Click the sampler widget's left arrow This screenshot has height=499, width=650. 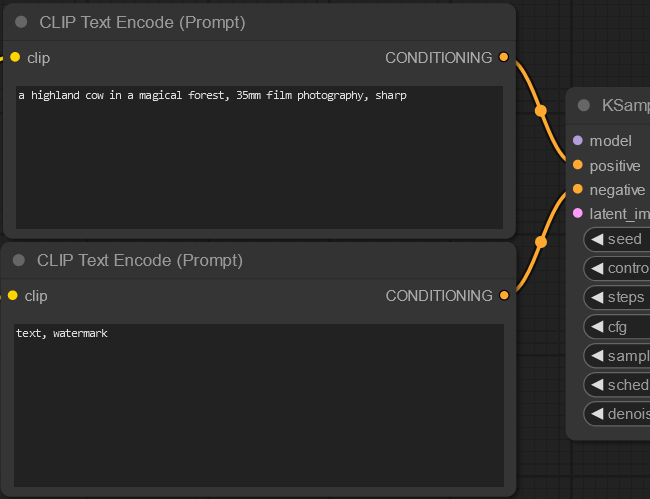pos(597,356)
